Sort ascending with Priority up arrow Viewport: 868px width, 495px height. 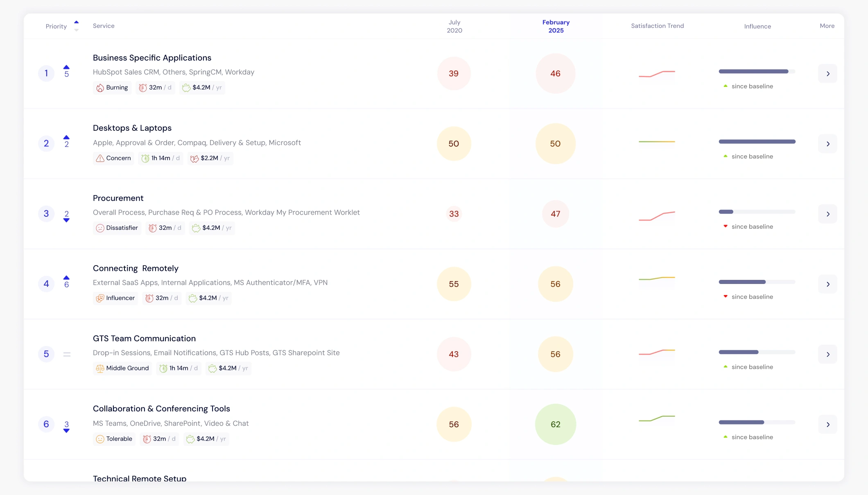(x=76, y=22)
